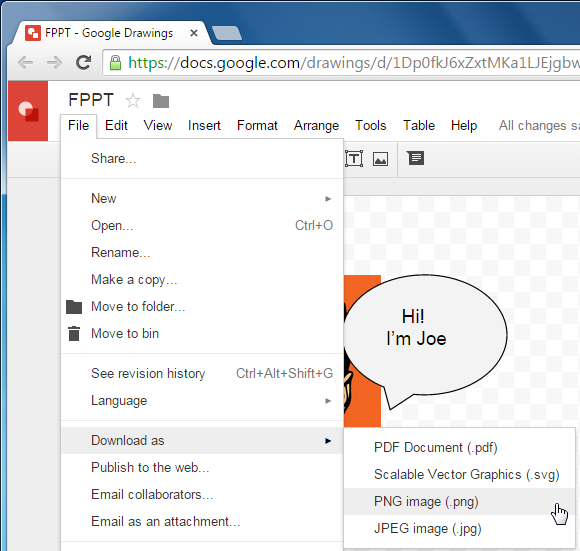Open the Table menu
The width and height of the screenshot is (580, 551).
tap(419, 126)
